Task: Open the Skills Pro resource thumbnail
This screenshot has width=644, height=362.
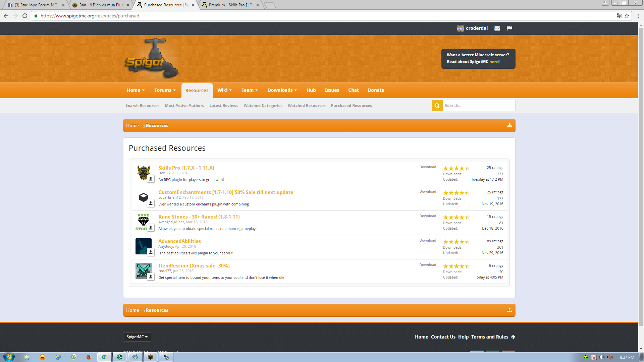Action: point(144,173)
